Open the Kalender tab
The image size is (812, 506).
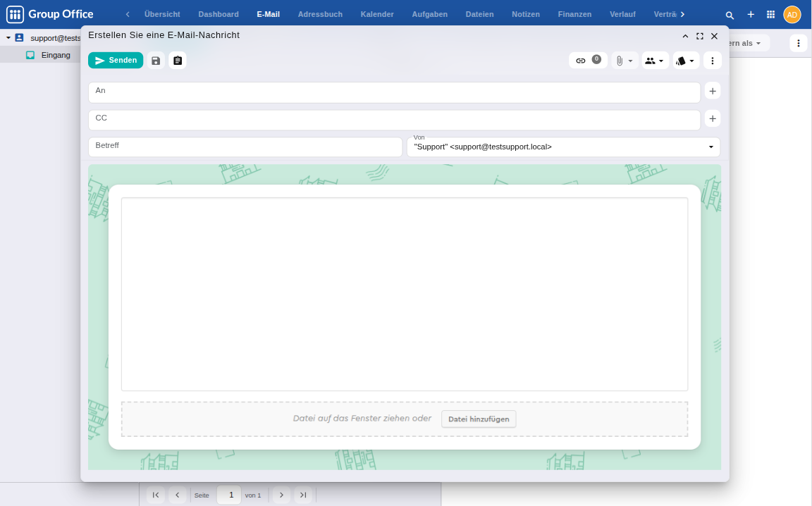377,15
